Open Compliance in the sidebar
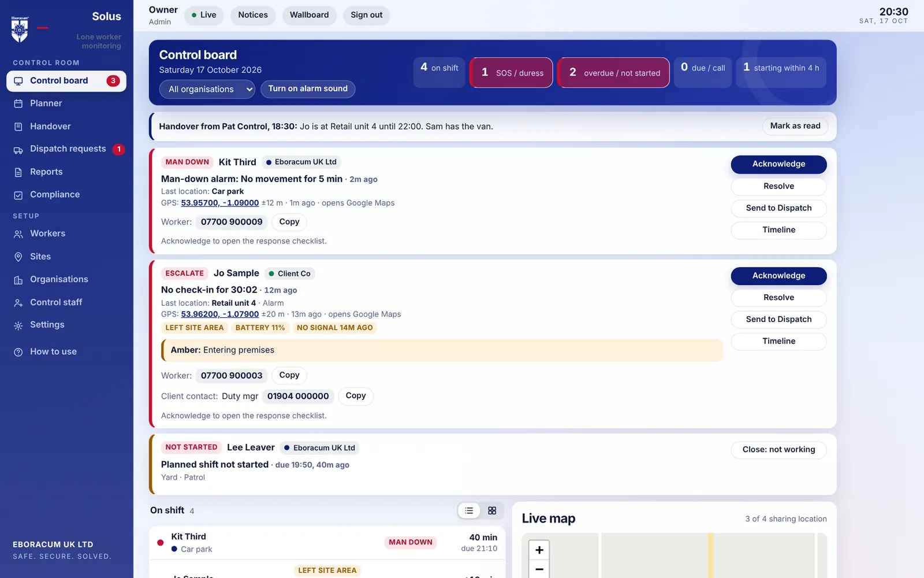 [x=66, y=195]
